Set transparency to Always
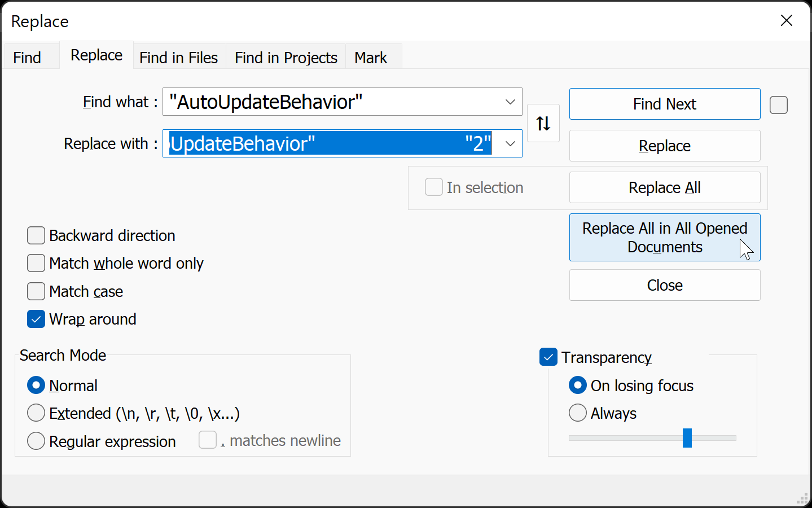The width and height of the screenshot is (812, 508). tap(578, 413)
